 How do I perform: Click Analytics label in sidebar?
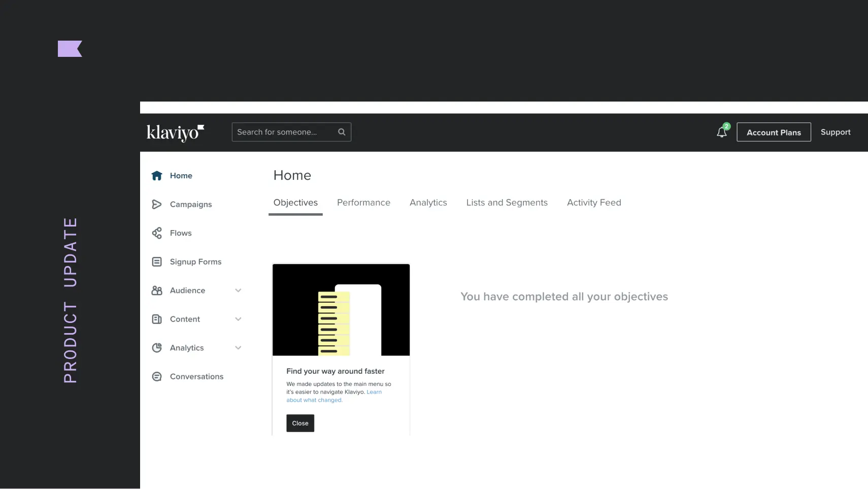coord(187,348)
